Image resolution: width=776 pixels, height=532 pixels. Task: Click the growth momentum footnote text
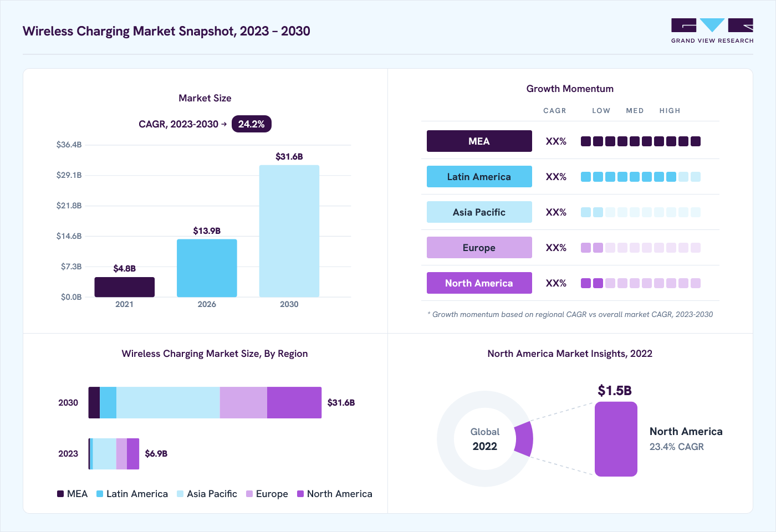570,314
